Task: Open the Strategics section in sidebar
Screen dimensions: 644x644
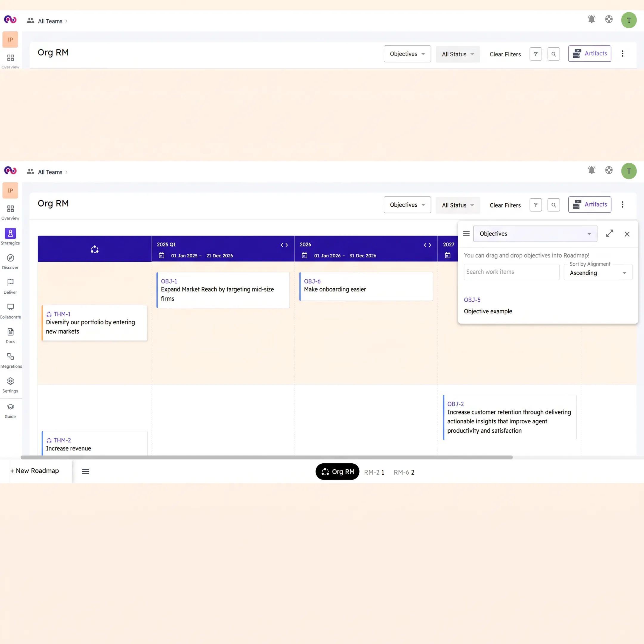Action: [x=10, y=236]
